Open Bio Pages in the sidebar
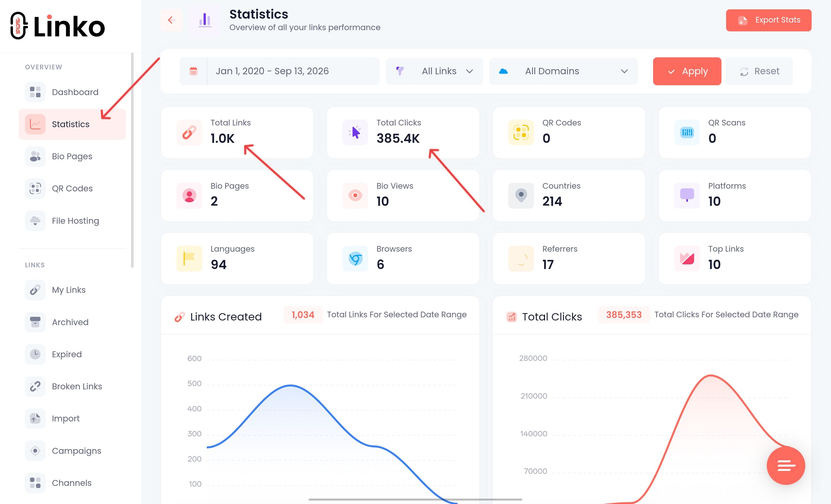This screenshot has width=831, height=504. point(72,156)
